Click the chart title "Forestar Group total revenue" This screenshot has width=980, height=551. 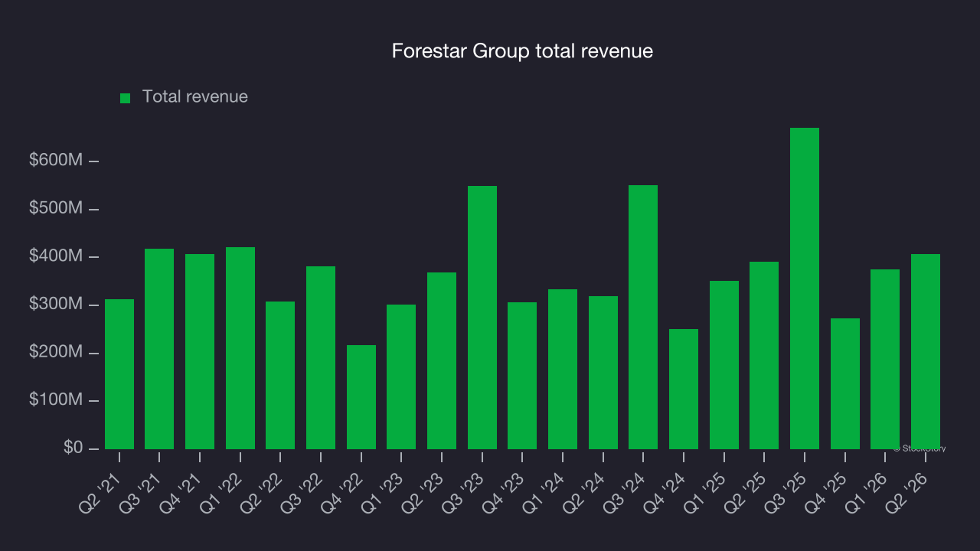pos(522,51)
